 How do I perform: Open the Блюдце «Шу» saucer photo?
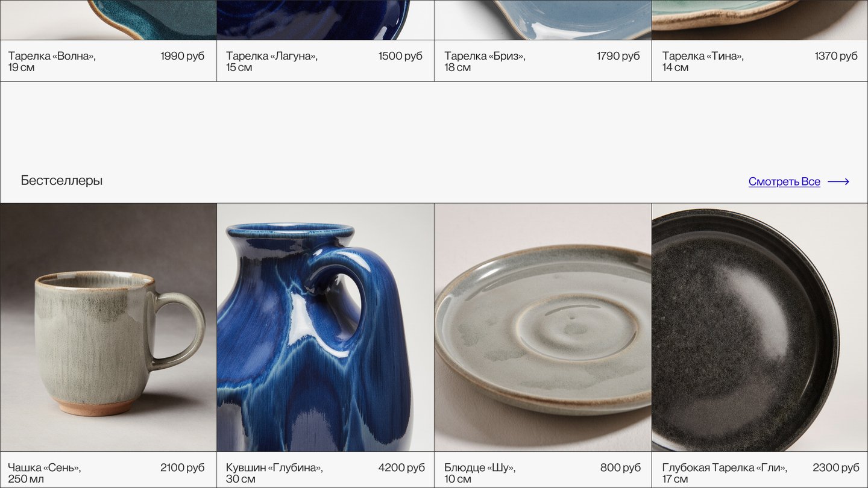pos(543,327)
